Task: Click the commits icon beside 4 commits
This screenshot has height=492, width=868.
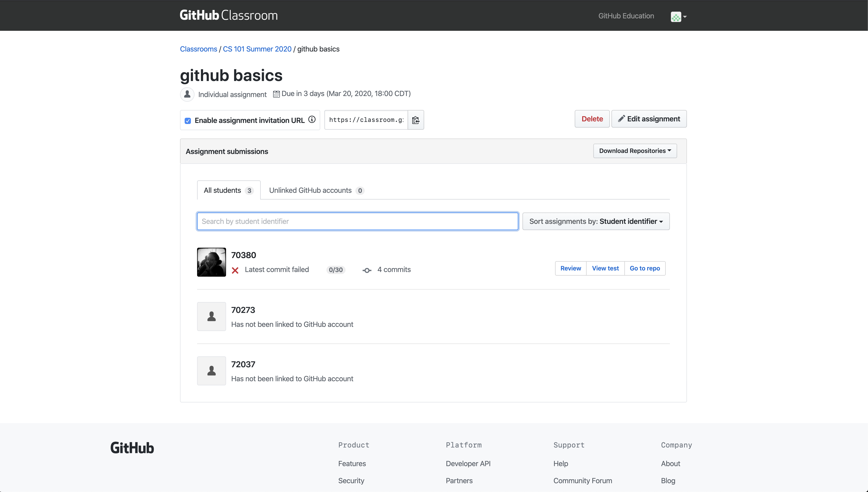Action: pyautogui.click(x=367, y=270)
